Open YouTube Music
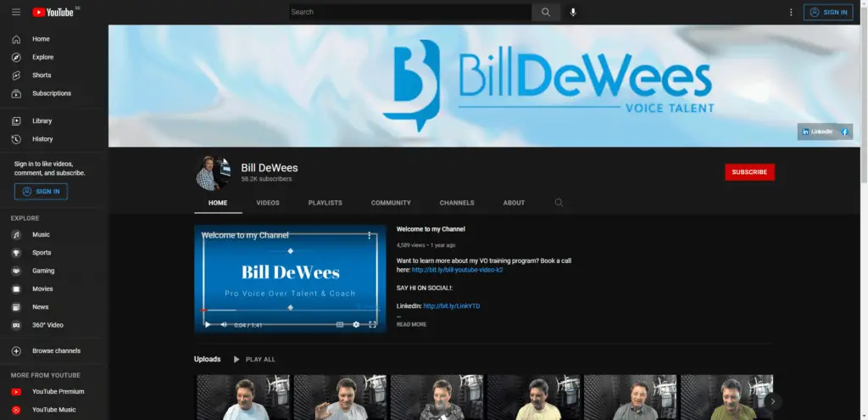This screenshot has width=868, height=420. pos(53,410)
